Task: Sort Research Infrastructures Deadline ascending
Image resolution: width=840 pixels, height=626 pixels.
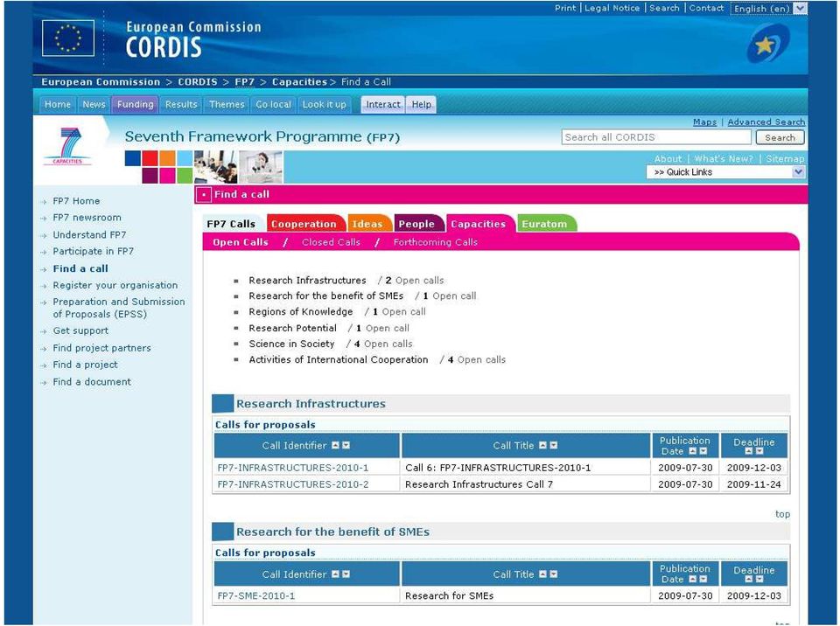Action: pyautogui.click(x=749, y=451)
